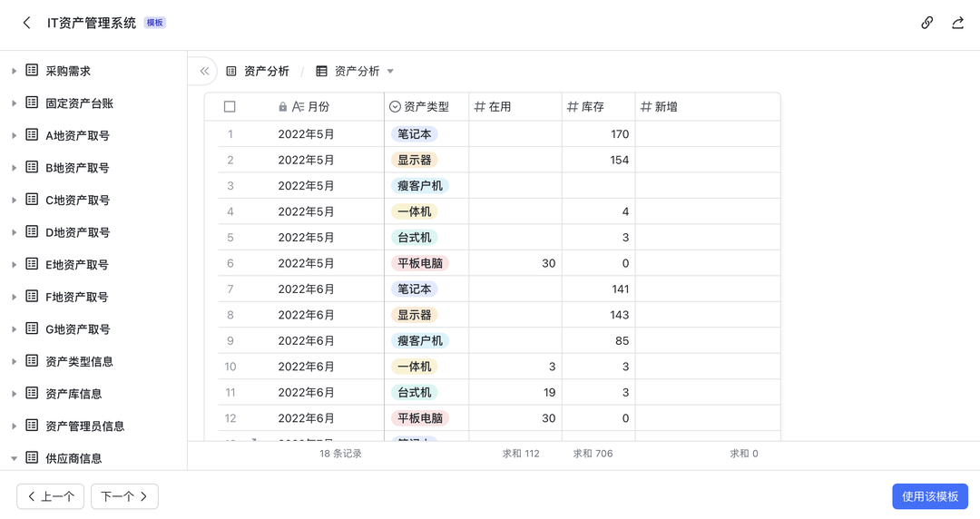The image size is (980, 519).
Task: Click the D地资产取号 table icon
Action: 32,231
